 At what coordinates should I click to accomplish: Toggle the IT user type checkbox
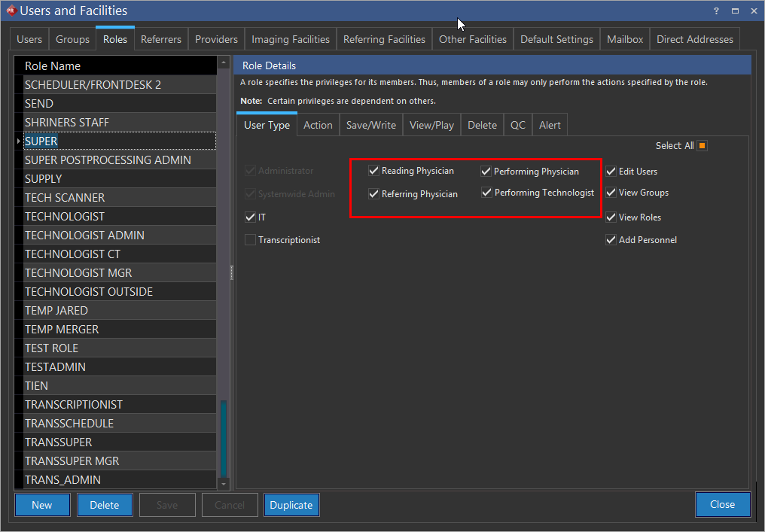(250, 217)
